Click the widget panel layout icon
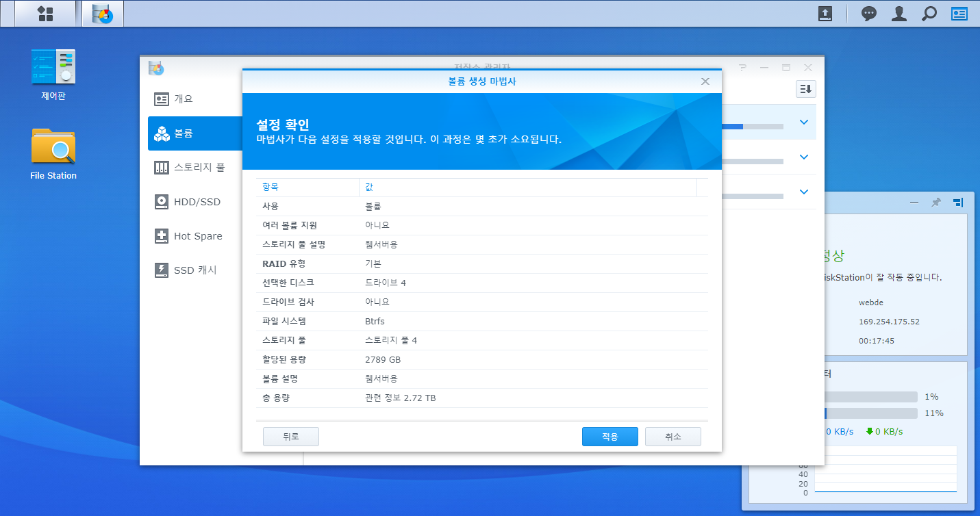 957,203
